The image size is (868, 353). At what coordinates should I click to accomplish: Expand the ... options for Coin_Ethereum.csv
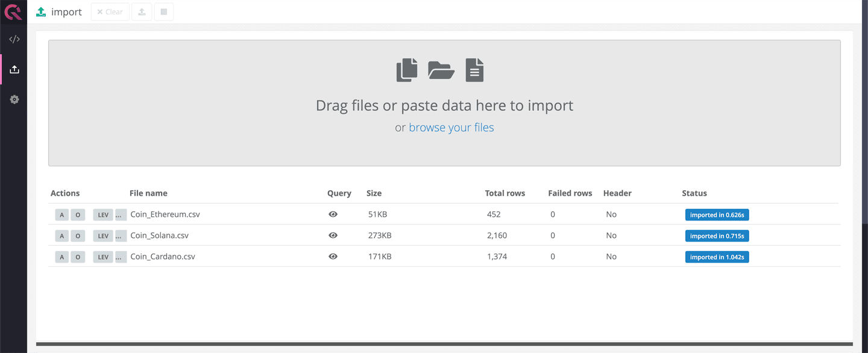[121, 215]
